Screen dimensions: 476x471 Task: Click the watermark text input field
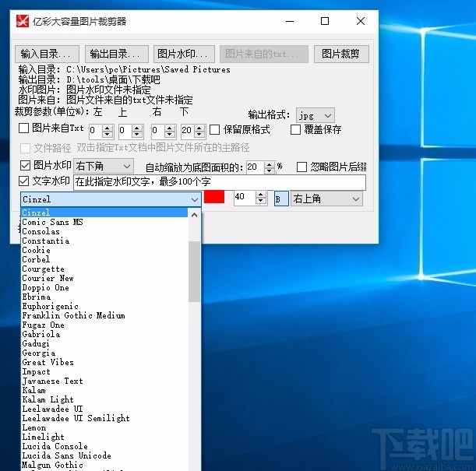(220, 182)
